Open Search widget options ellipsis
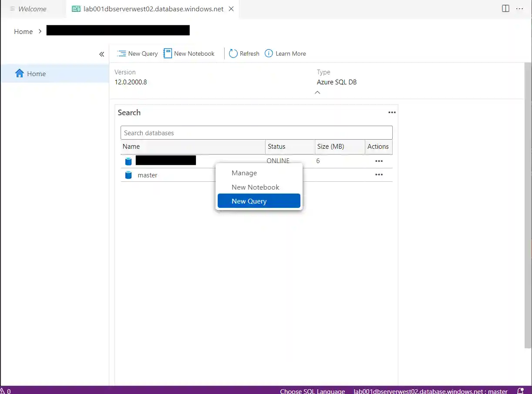Image resolution: width=532 pixels, height=394 pixels. pyautogui.click(x=392, y=113)
